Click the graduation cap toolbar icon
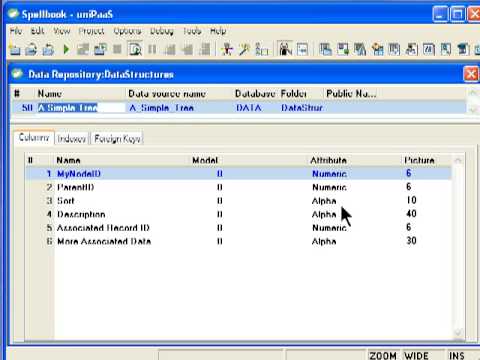This screenshot has width=480, height=360. click(463, 49)
